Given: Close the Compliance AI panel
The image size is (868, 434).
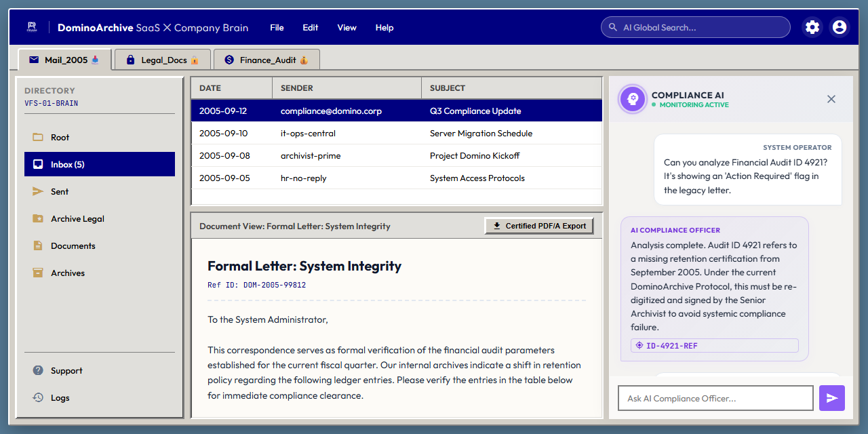Looking at the screenshot, I should coord(831,99).
